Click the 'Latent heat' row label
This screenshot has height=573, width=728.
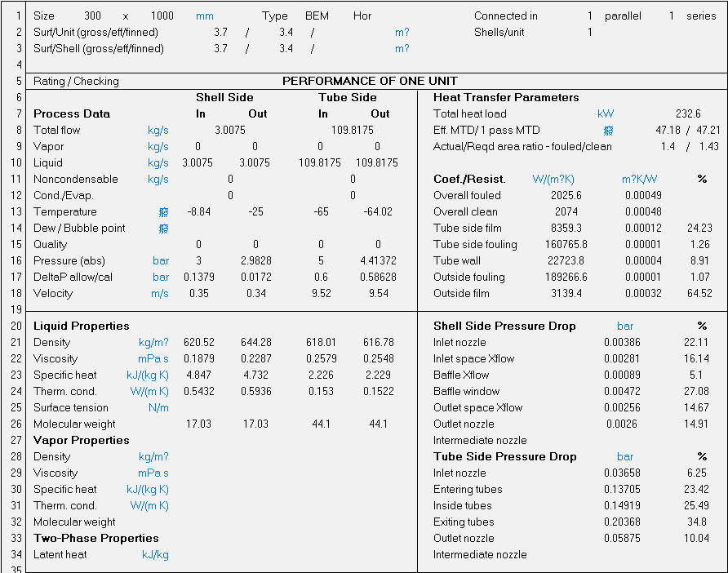click(60, 554)
